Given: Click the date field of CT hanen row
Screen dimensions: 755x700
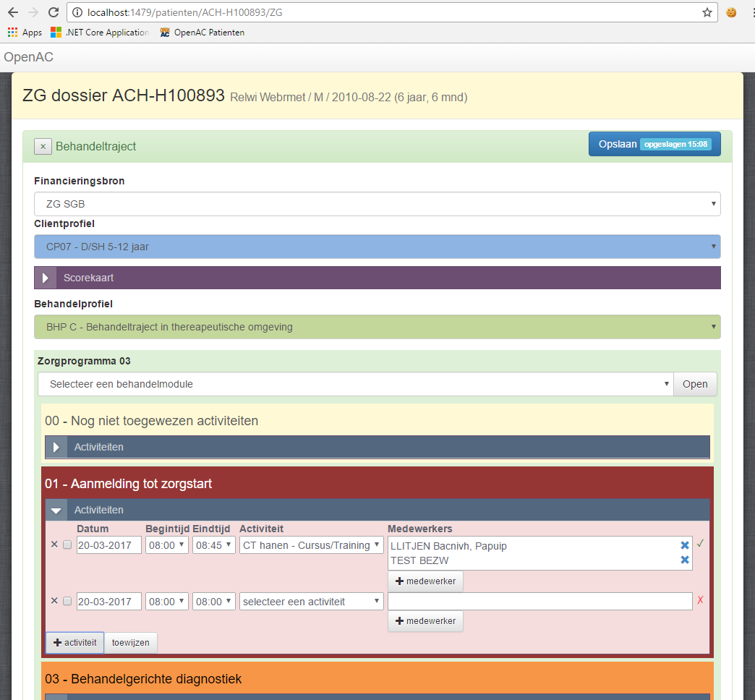Looking at the screenshot, I should (108, 545).
